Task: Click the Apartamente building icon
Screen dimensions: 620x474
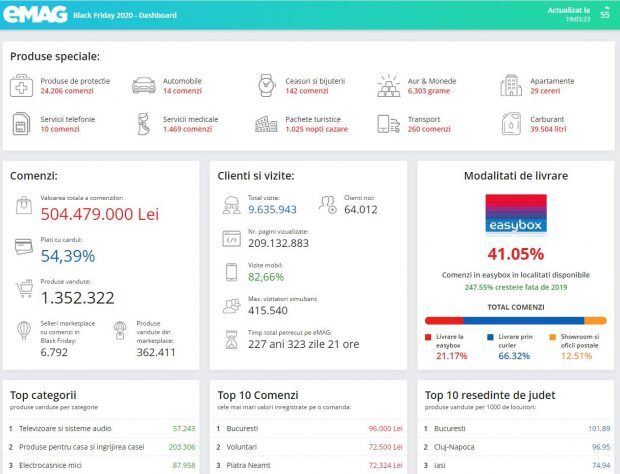Action: click(x=511, y=85)
